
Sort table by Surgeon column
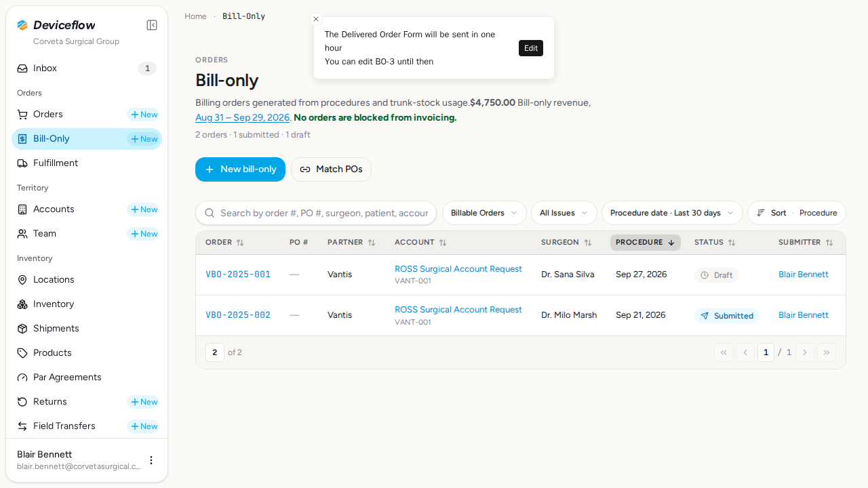click(566, 243)
